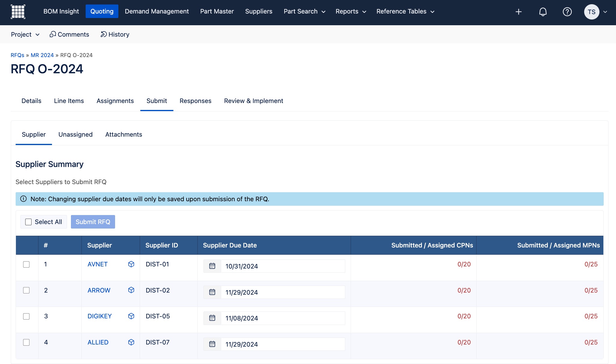Open the calendar icon for the AVNET due date
This screenshot has width=616, height=364.
pos(212,266)
